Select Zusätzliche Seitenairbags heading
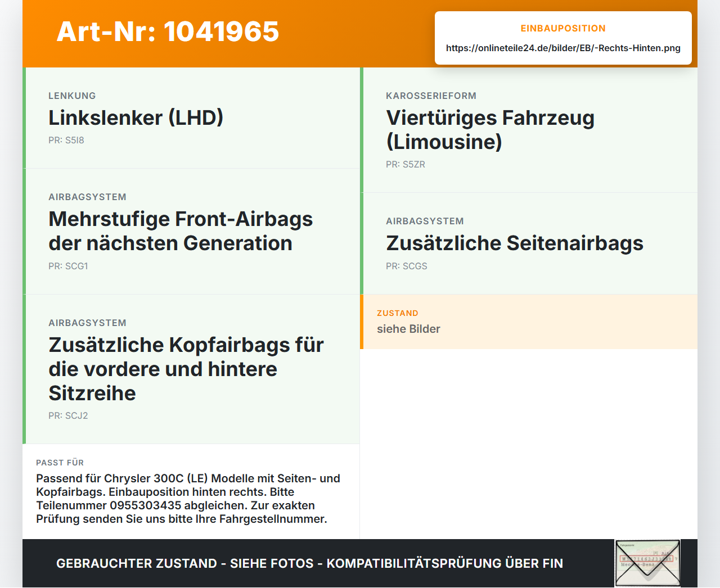This screenshot has width=720, height=588. pyautogui.click(x=515, y=243)
